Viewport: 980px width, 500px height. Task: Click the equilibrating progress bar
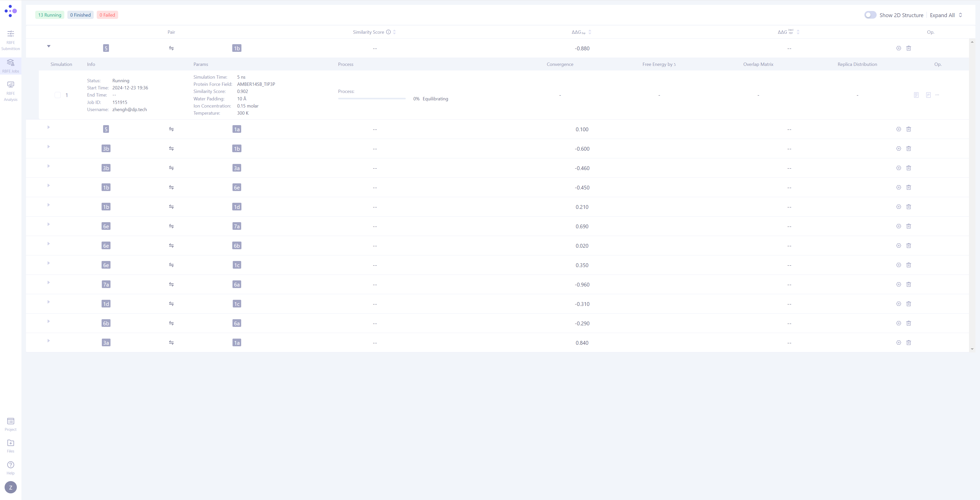[371, 98]
